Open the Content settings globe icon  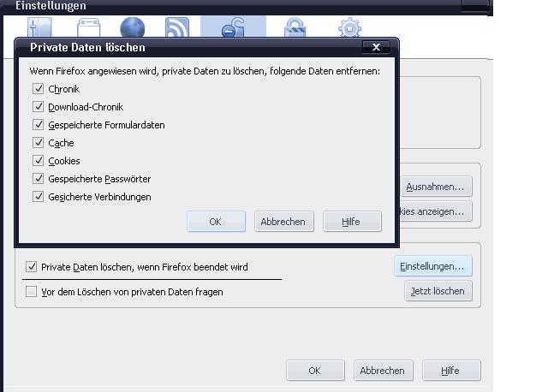(133, 27)
